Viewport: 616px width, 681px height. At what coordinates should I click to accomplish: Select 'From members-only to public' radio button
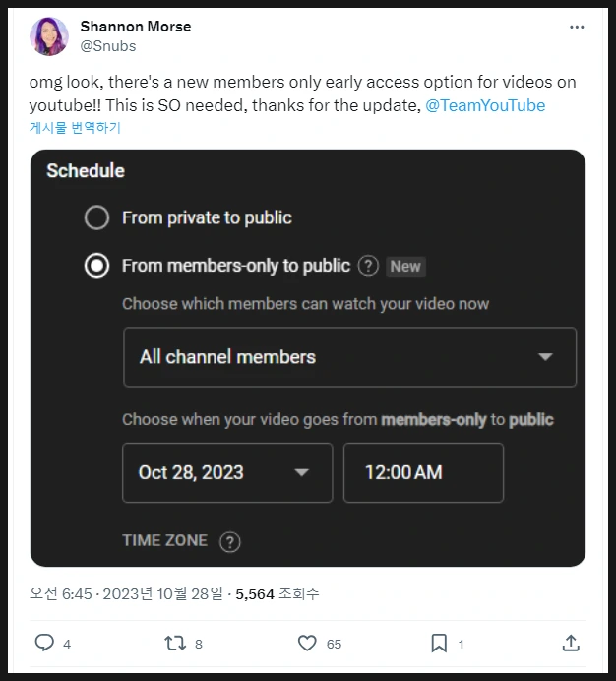(x=96, y=266)
